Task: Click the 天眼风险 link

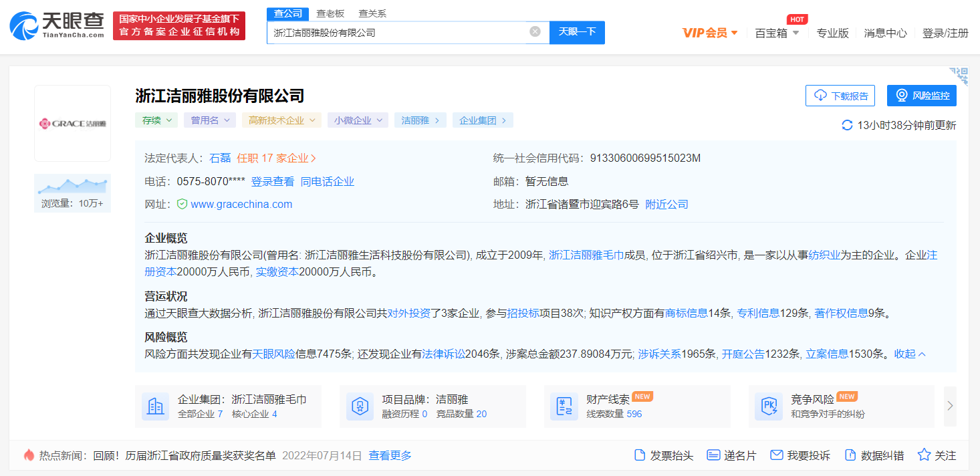Action: (273, 354)
